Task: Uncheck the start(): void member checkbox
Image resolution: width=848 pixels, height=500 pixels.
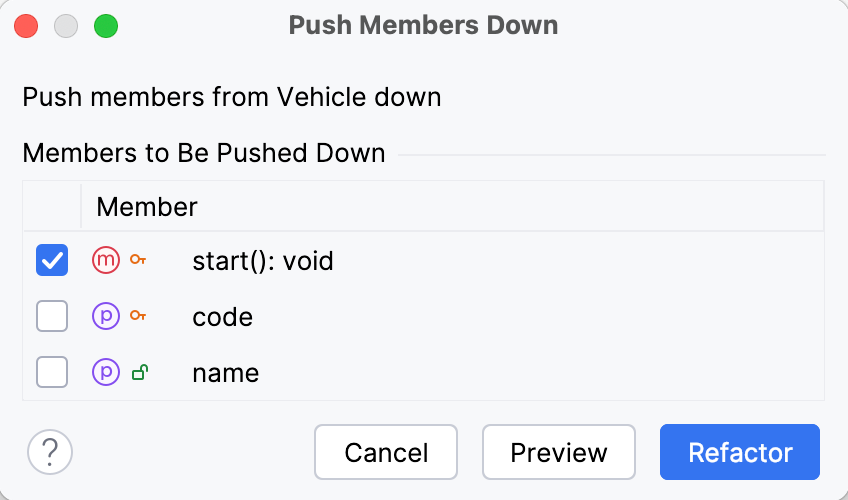Action: [x=52, y=261]
